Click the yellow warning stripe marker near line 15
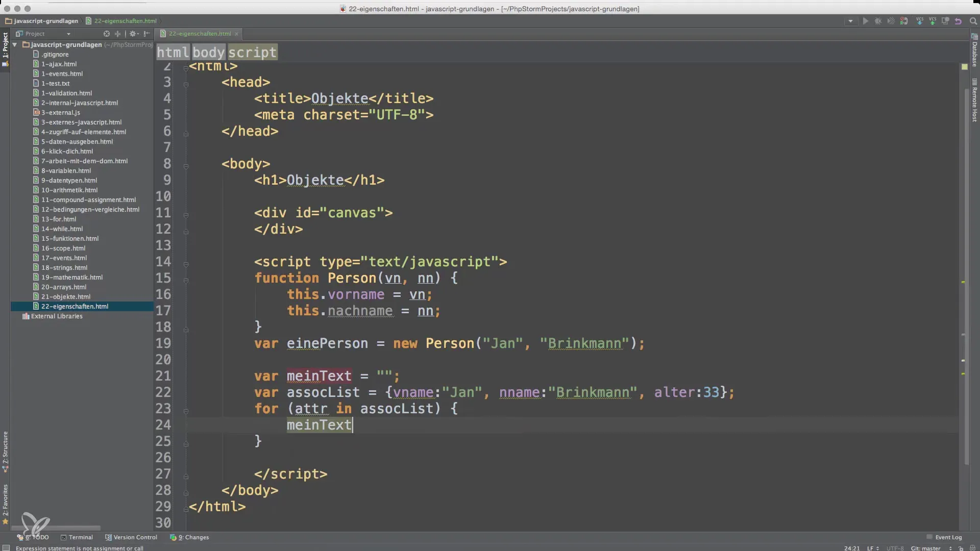 coord(963,282)
